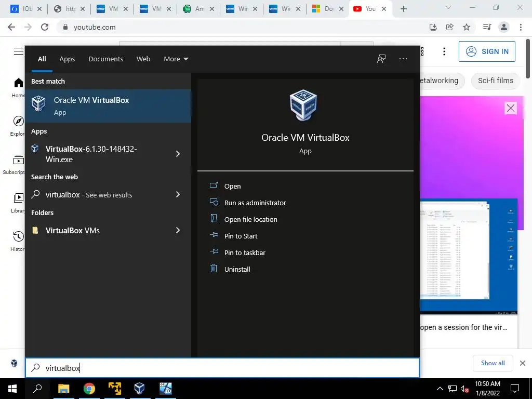
Task: Open search options three-dots menu
Action: 403,59
